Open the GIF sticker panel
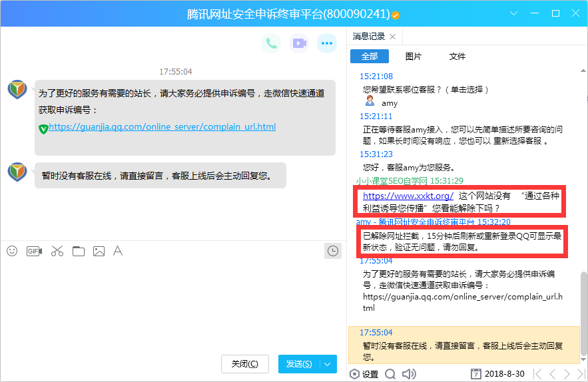Viewport: 588px width, 382px height. click(34, 251)
